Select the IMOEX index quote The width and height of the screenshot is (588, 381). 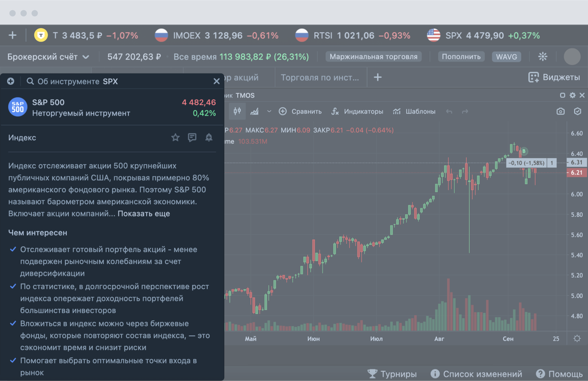pos(217,35)
